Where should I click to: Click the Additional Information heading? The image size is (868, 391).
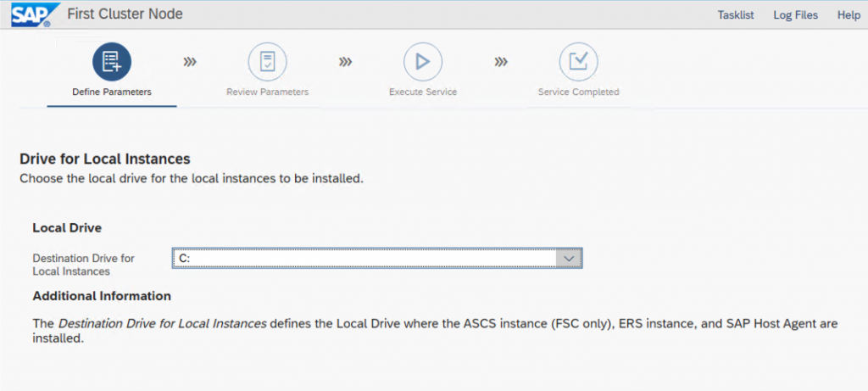pyautogui.click(x=102, y=296)
